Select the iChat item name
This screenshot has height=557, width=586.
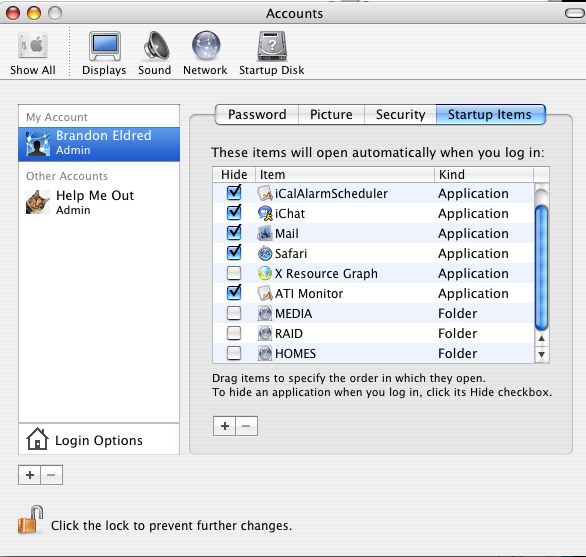pyautogui.click(x=290, y=213)
